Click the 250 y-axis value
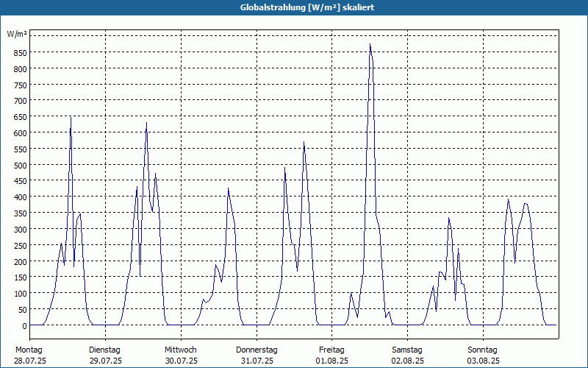 (x=21, y=246)
